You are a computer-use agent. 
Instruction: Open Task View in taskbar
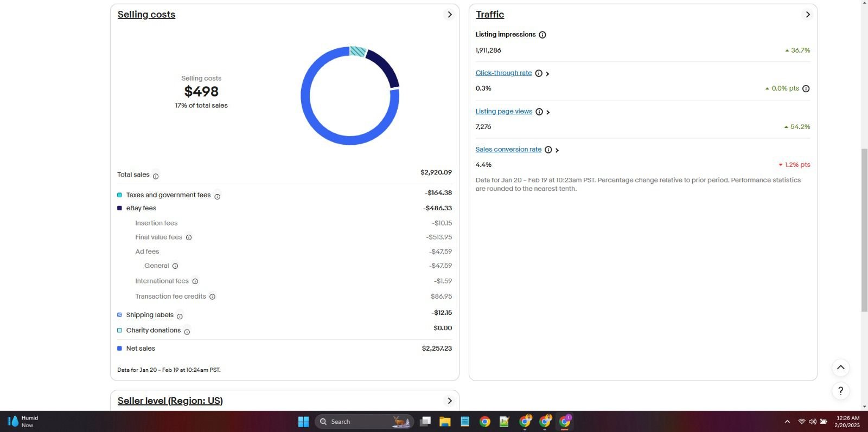point(425,422)
